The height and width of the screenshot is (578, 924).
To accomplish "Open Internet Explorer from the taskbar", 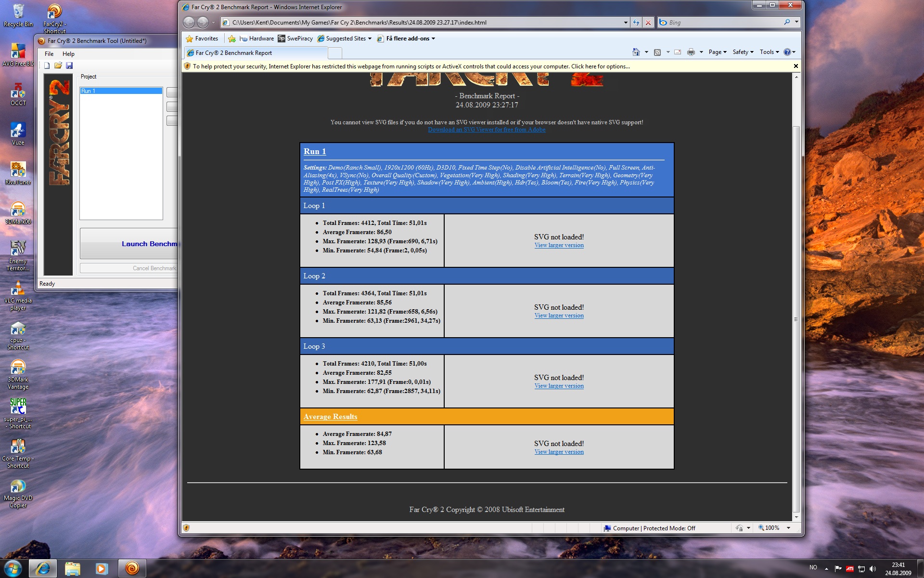I will (43, 568).
